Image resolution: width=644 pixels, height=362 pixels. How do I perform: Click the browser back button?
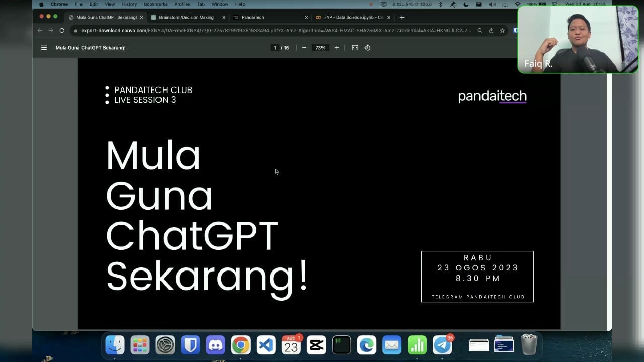click(x=40, y=30)
